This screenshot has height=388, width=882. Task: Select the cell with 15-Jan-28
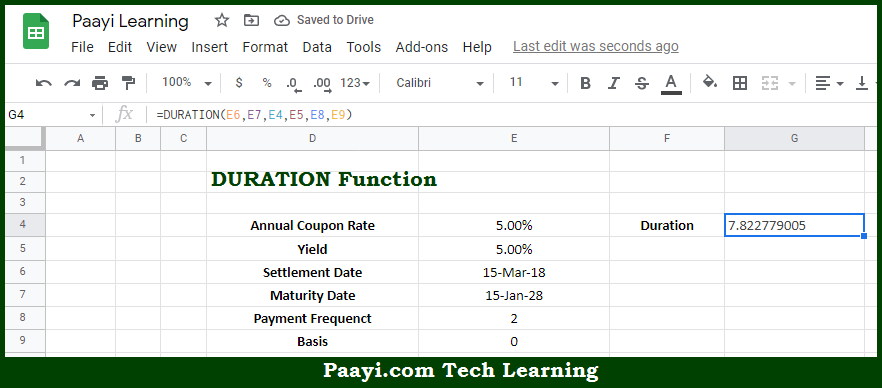point(514,295)
